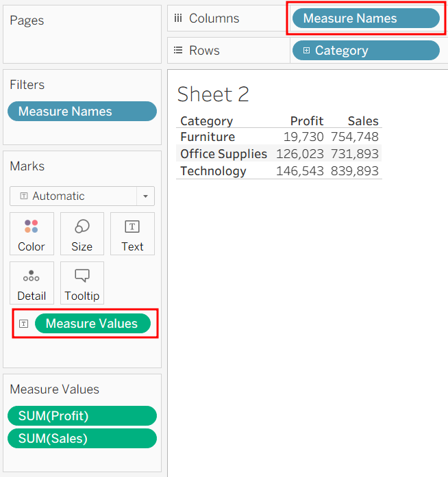
Task: Click the Filters shelf label
Action: [x=27, y=85]
